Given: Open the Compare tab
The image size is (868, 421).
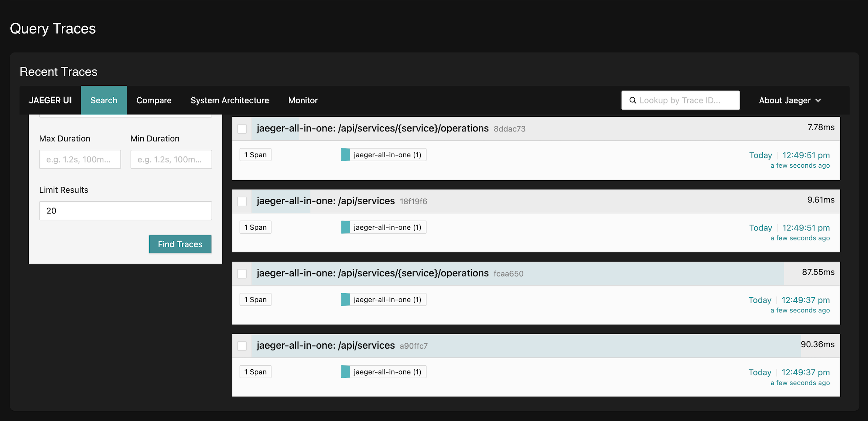Looking at the screenshot, I should click(x=154, y=100).
